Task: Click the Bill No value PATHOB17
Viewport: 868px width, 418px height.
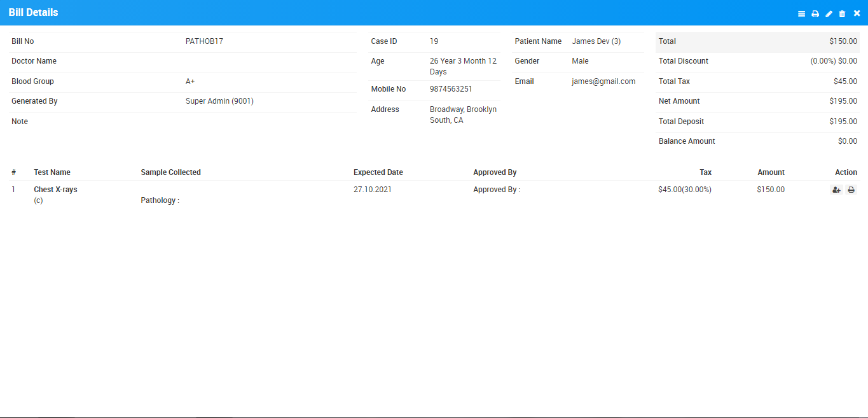Action: coord(204,41)
